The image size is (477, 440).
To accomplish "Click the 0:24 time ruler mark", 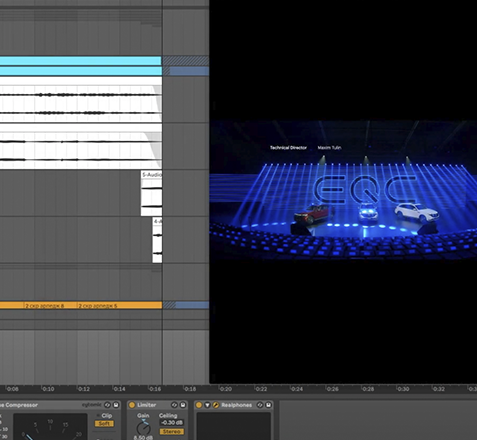I will (x=296, y=389).
